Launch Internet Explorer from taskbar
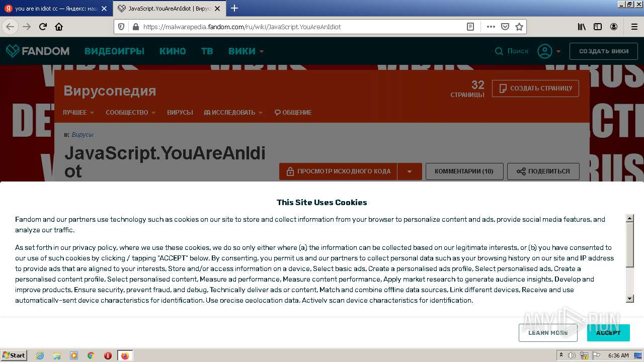 pos(40,355)
